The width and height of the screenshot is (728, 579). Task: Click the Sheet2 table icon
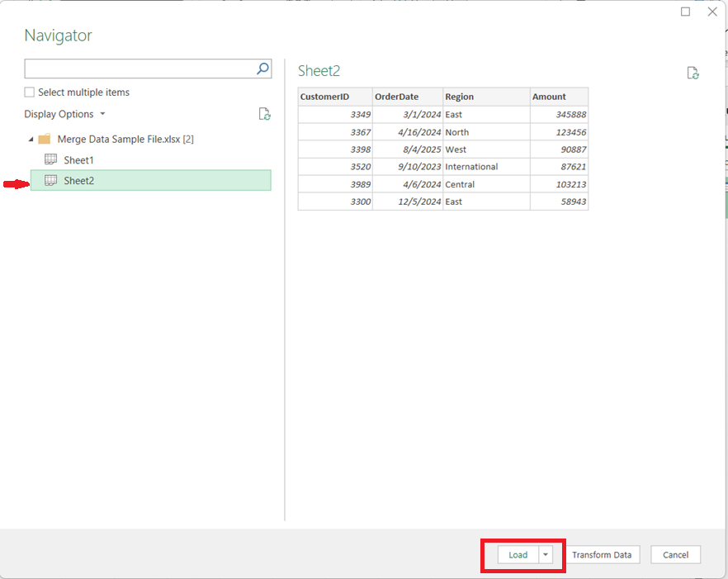pyautogui.click(x=50, y=180)
